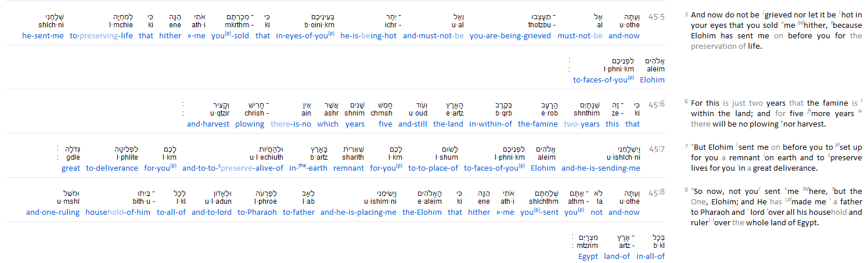
Task: Select the gloss "two-years"
Action: (x=581, y=124)
